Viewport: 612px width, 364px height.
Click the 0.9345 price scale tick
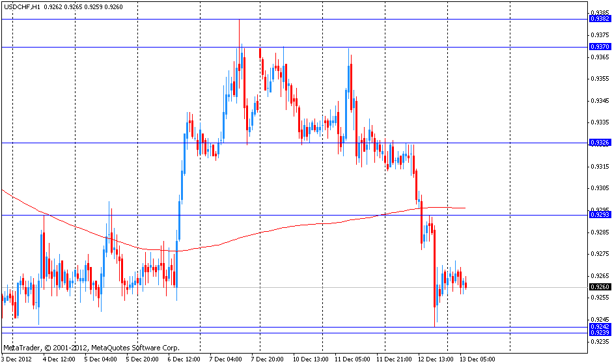pos(600,101)
